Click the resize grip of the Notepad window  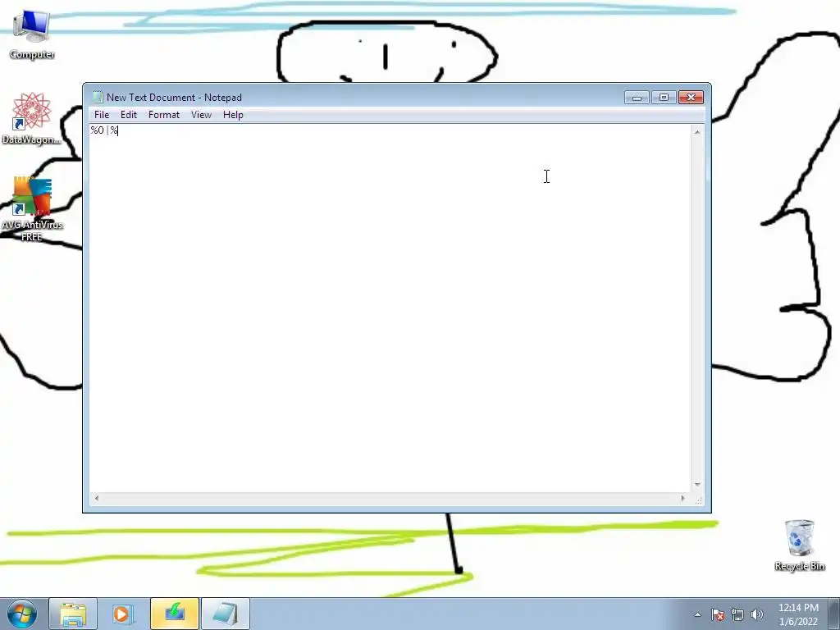click(698, 500)
